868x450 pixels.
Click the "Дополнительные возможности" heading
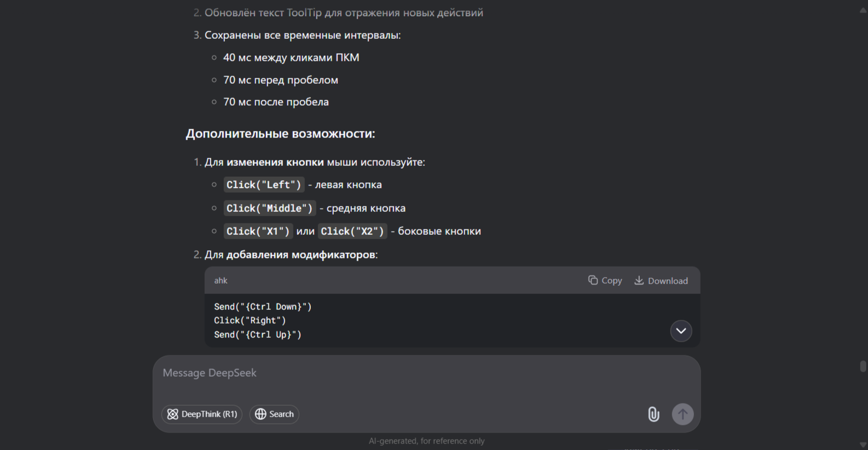pyautogui.click(x=280, y=134)
